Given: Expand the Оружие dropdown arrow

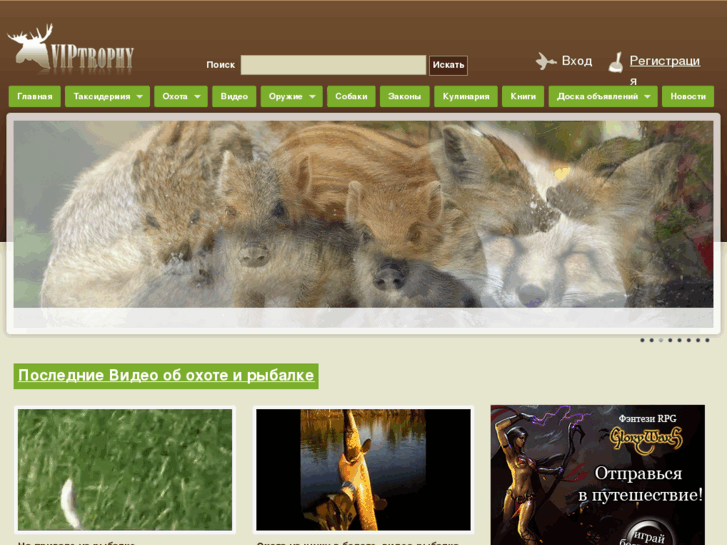Looking at the screenshot, I should coord(312,96).
